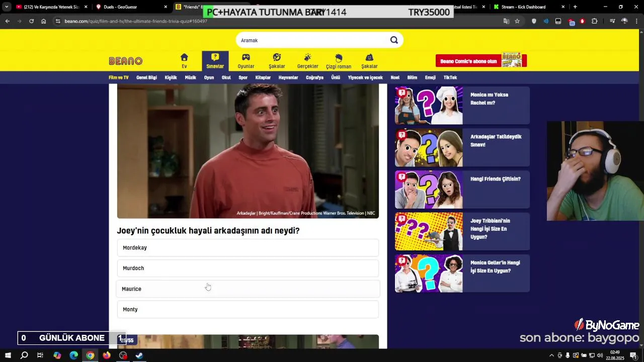Open the Emoji category

coord(430,78)
